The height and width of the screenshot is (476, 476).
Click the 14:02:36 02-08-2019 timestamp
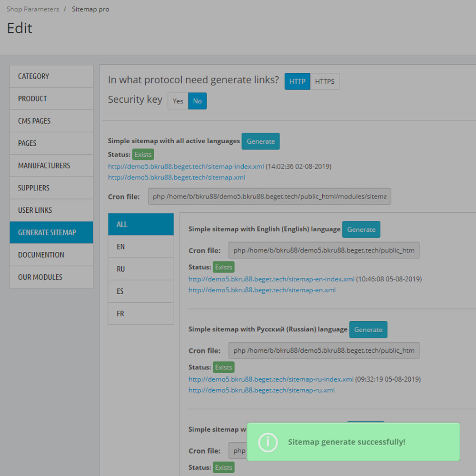click(x=299, y=166)
